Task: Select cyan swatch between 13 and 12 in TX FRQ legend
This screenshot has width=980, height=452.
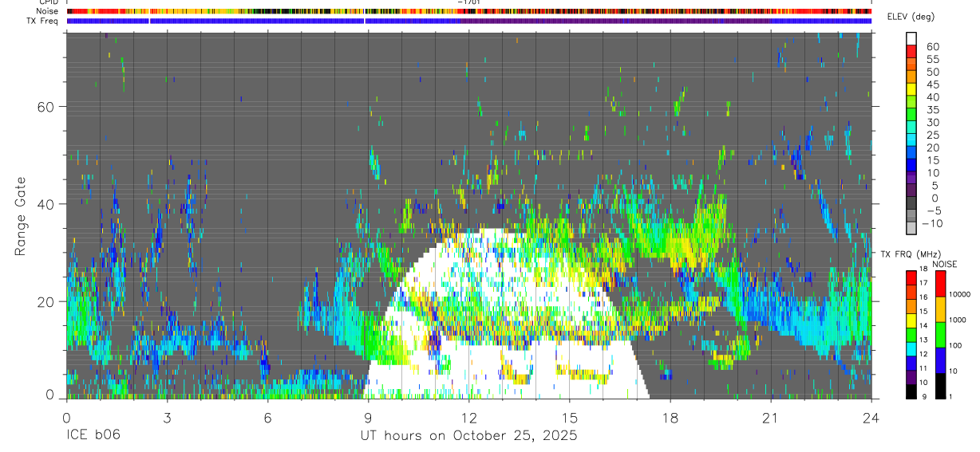Action: coord(911,348)
